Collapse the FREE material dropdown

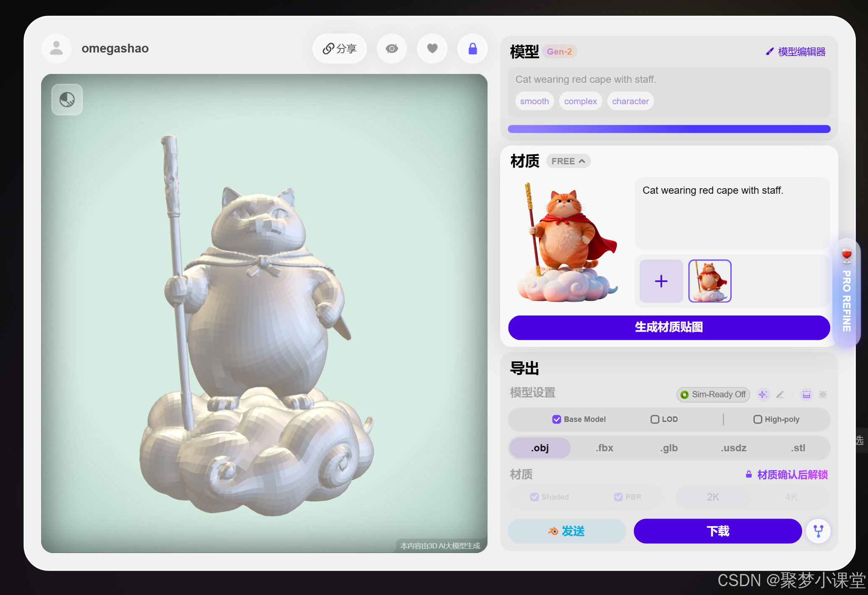[568, 161]
